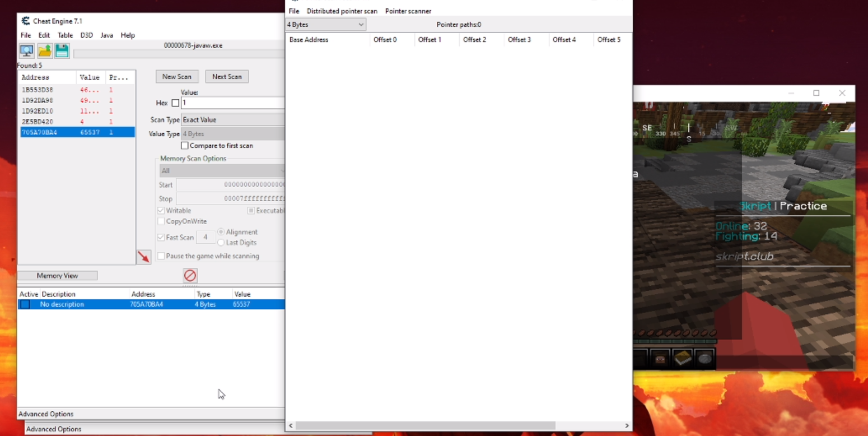Click the New Scan button
868x436 pixels.
click(176, 77)
